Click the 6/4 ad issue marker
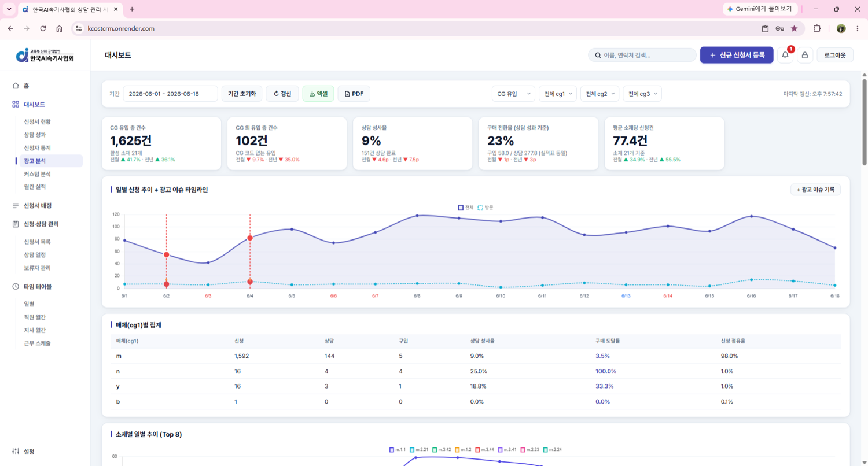The width and height of the screenshot is (868, 466). 250,238
